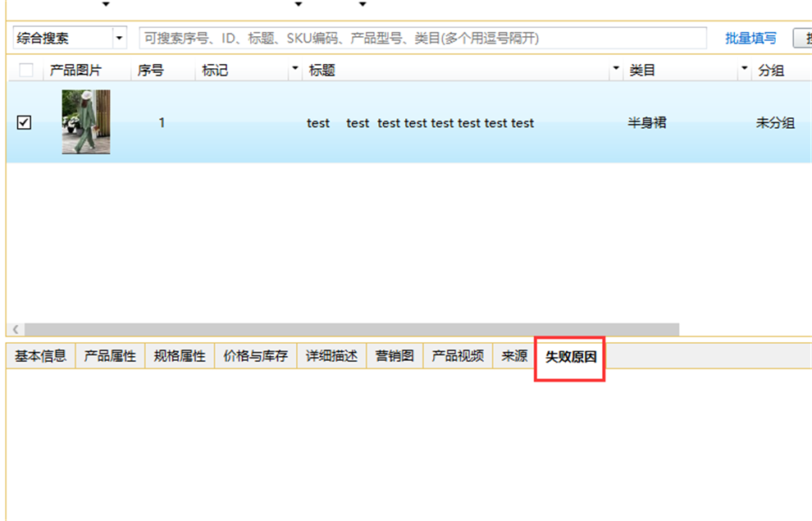Select the product title 'test test test' cell
Image resolution: width=812 pixels, height=521 pixels.
pos(420,123)
